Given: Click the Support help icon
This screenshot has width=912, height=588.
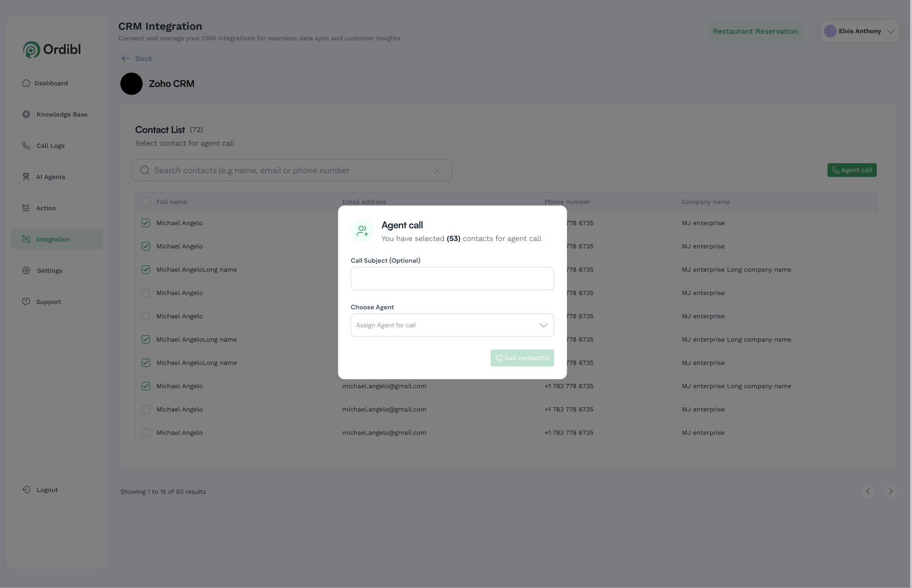Looking at the screenshot, I should coord(26,301).
